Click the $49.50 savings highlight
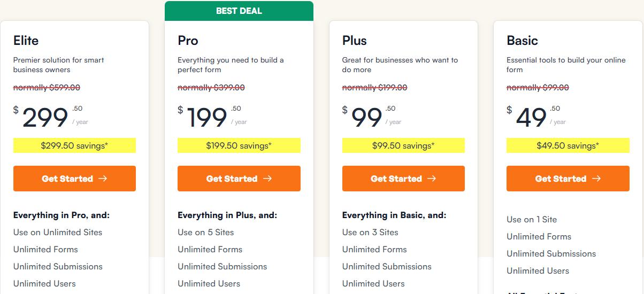The width and height of the screenshot is (644, 294). (x=568, y=145)
